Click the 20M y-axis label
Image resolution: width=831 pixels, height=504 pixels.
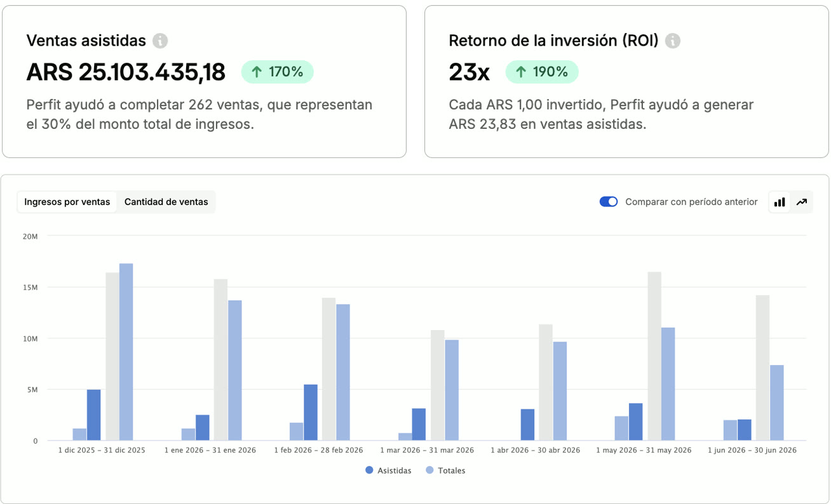click(30, 236)
